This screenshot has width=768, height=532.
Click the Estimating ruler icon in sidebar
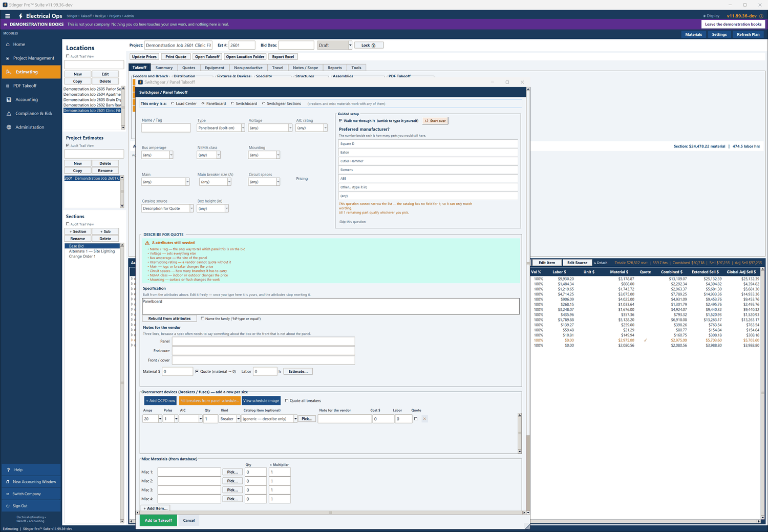pos(9,72)
